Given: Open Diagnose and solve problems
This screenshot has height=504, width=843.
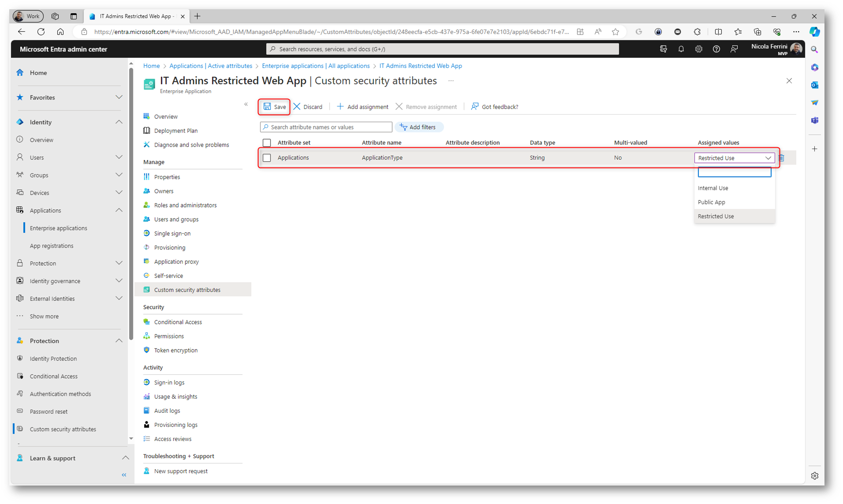Looking at the screenshot, I should pos(191,145).
